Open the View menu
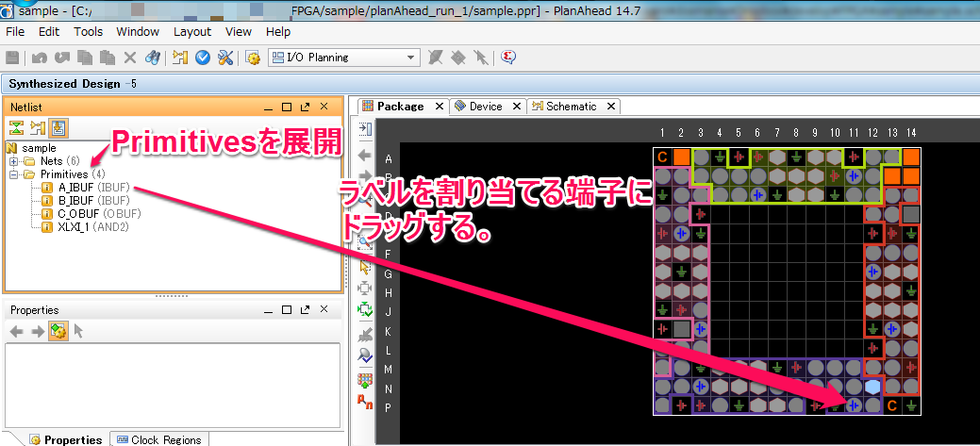Viewport: 980px width, 446px height. point(238,32)
